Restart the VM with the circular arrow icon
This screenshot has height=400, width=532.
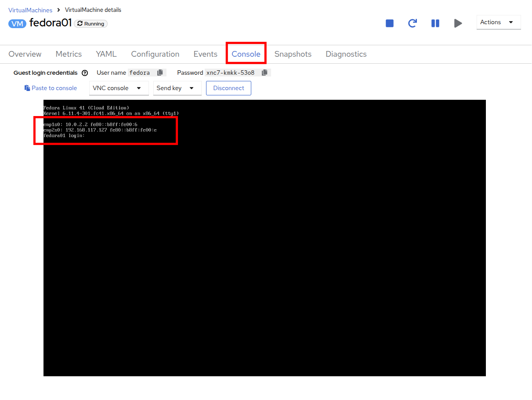(413, 23)
